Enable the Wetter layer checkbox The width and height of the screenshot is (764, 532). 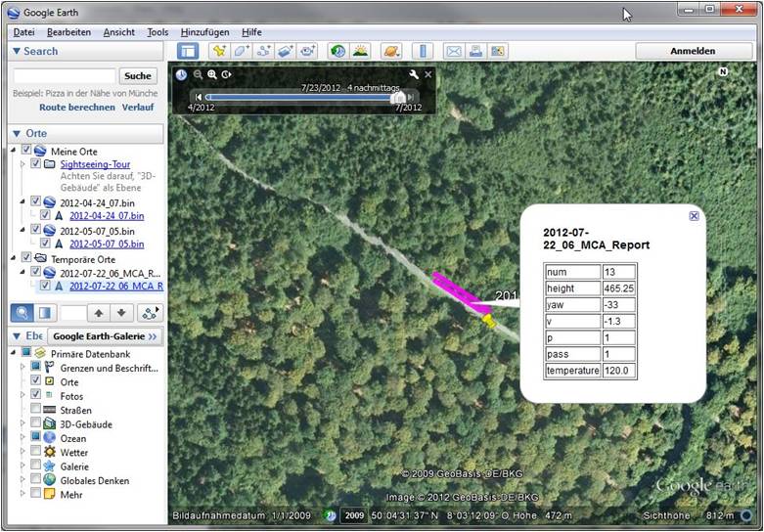coord(36,453)
